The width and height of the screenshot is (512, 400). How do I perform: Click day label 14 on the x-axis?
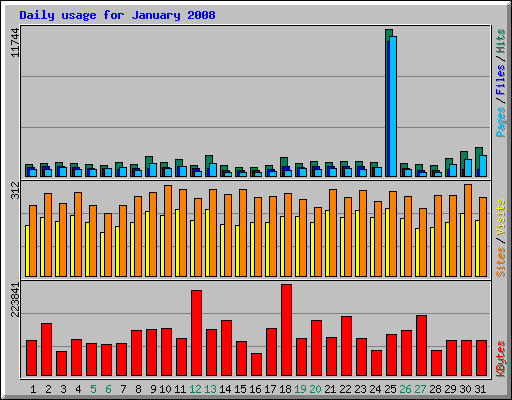pyautogui.click(x=225, y=389)
